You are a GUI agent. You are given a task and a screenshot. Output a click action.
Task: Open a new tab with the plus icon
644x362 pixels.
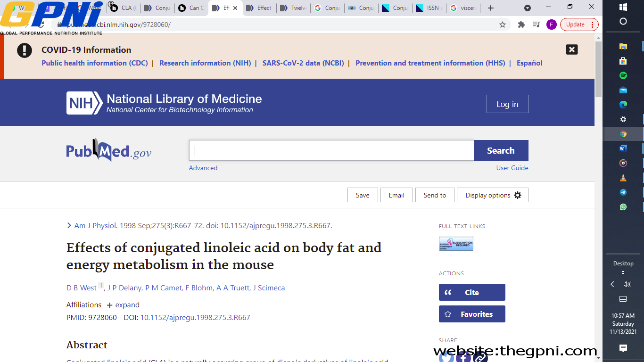pyautogui.click(x=491, y=8)
